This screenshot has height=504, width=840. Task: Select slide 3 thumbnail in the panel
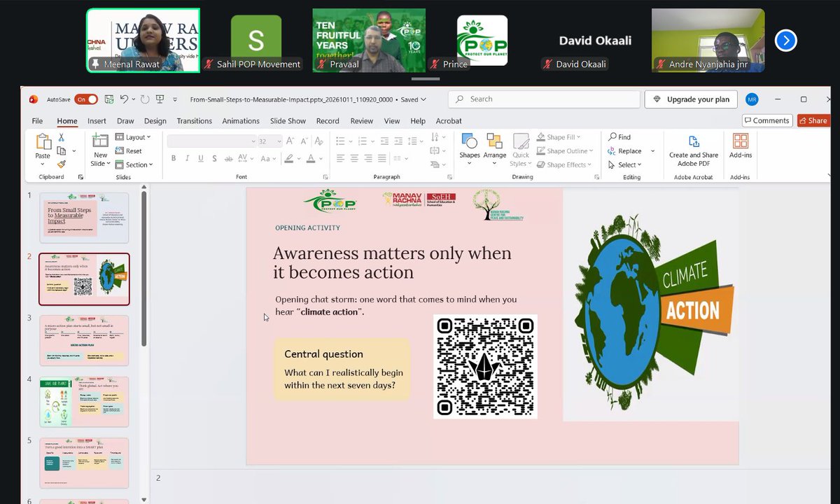[84, 340]
